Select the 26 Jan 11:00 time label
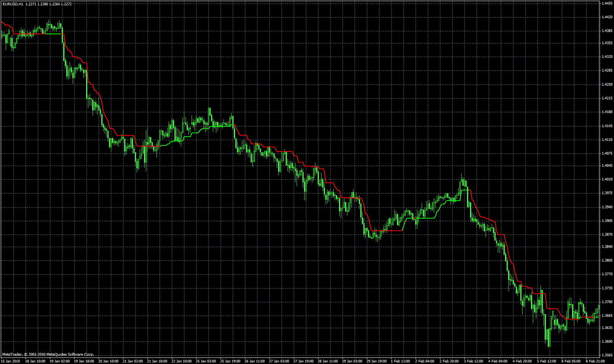Image resolution: width=614 pixels, height=364 pixels. pos(254,361)
